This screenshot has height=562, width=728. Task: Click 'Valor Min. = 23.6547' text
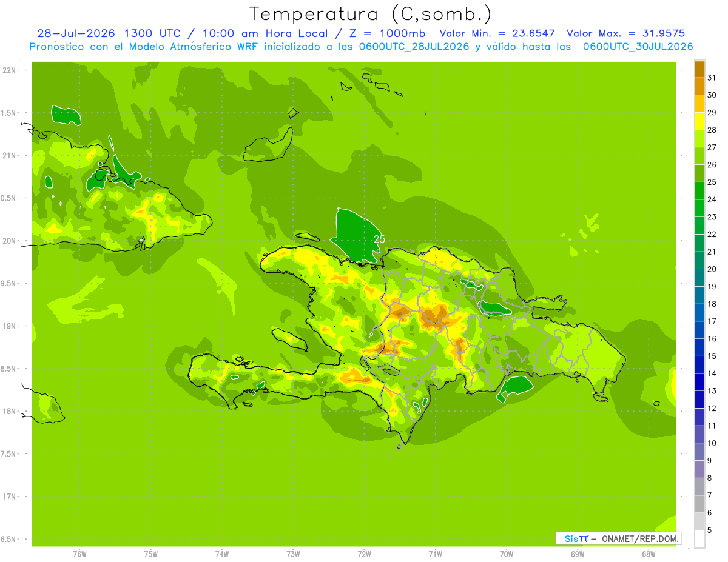coord(497,33)
